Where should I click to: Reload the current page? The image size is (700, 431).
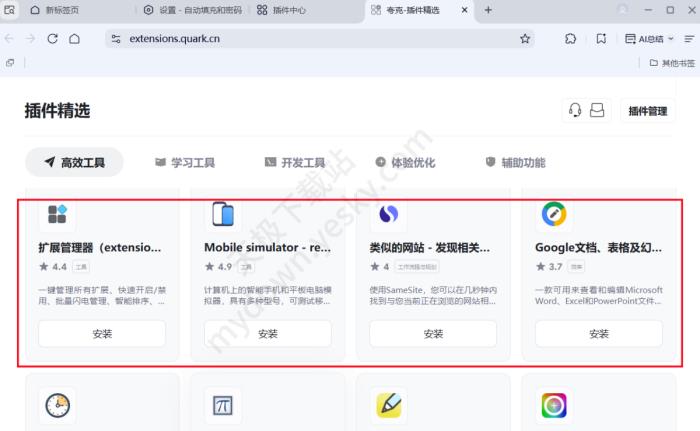click(52, 39)
